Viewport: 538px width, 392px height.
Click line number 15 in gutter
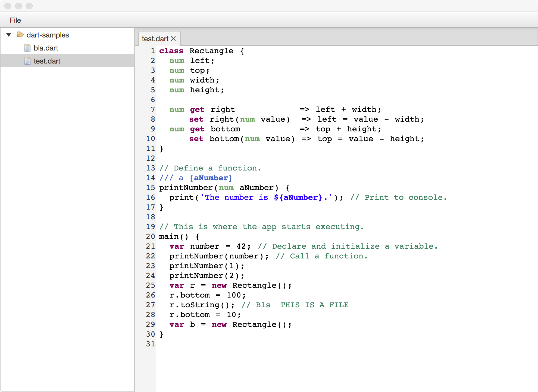pyautogui.click(x=151, y=188)
